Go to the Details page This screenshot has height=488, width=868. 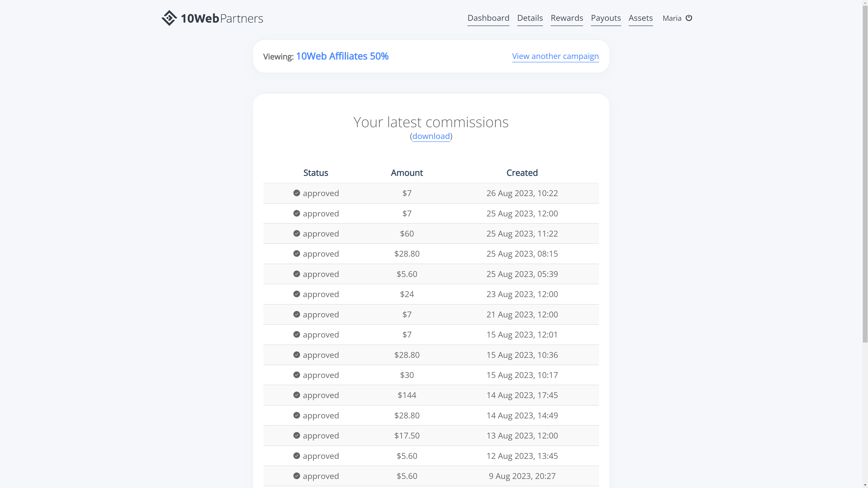[x=530, y=18]
